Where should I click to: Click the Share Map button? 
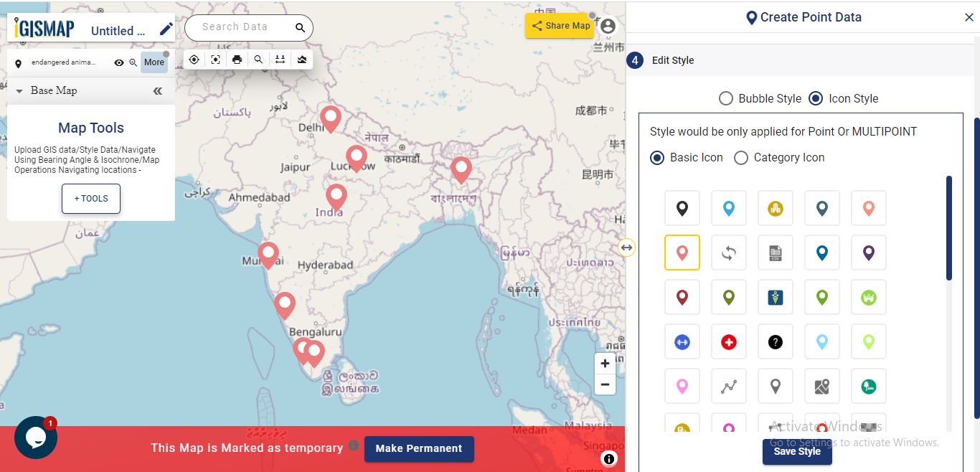(559, 25)
